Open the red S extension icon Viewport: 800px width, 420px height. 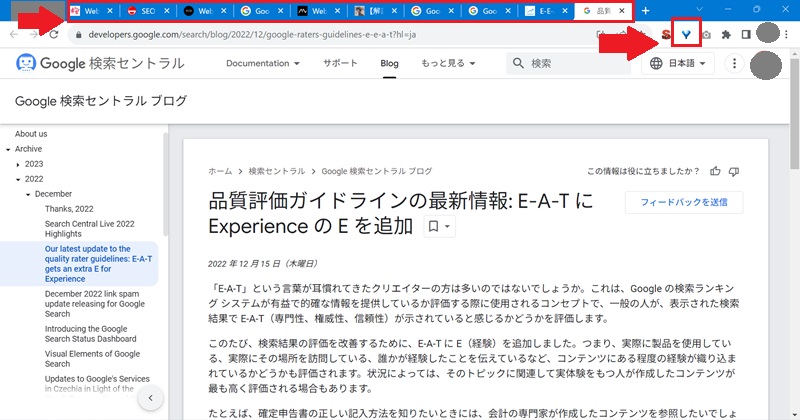pyautogui.click(x=666, y=34)
